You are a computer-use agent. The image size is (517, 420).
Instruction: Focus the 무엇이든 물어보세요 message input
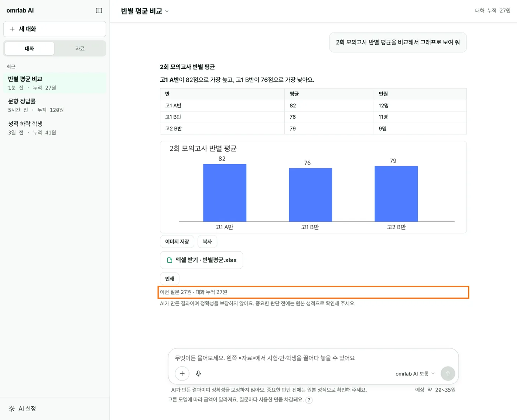click(x=313, y=358)
